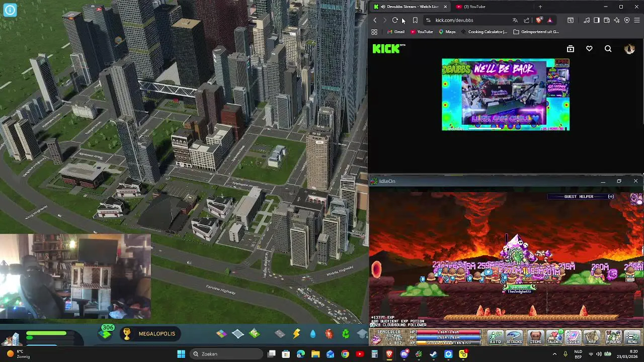
Task: Open ATTACKS panel in IdleOn
Action: tap(514, 337)
